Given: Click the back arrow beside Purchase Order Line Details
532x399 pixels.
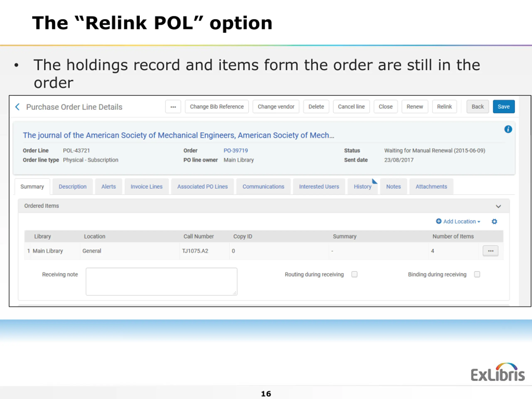Looking at the screenshot, I should [17, 107].
